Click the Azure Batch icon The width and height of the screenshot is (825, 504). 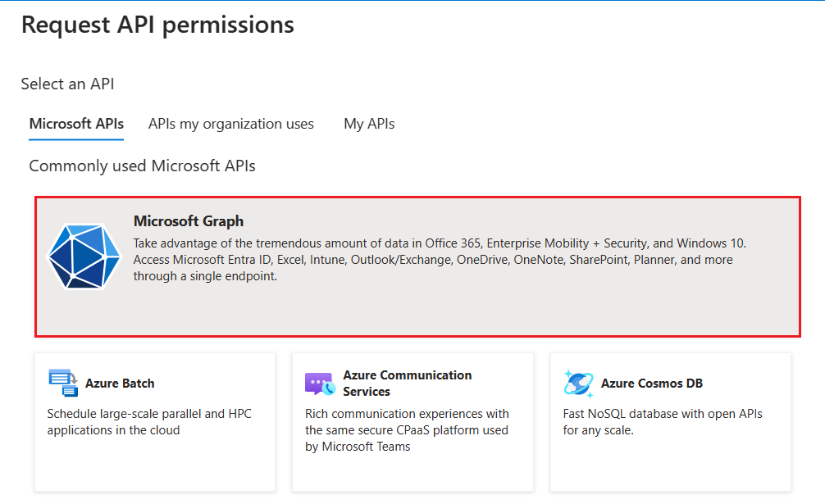(64, 383)
